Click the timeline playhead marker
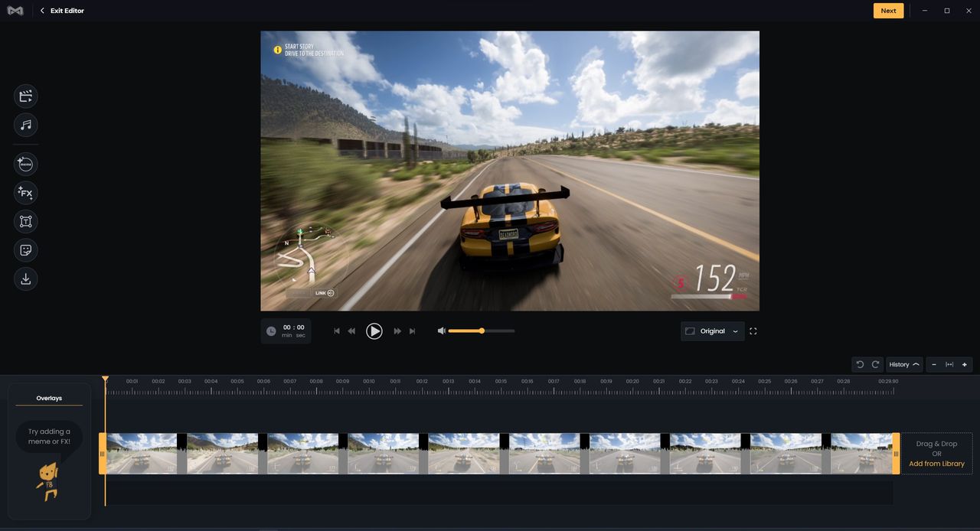 coord(106,379)
